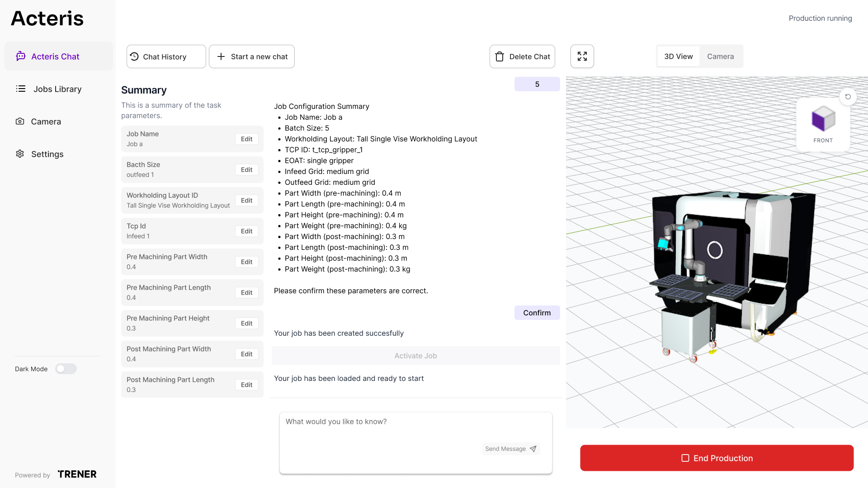Expand chat to fullscreen with the expand icon

[x=582, y=56]
